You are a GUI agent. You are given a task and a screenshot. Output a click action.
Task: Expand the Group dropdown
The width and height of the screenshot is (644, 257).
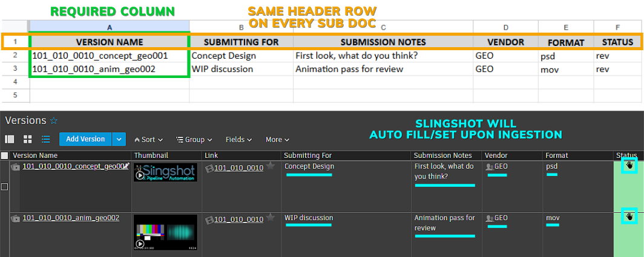point(194,140)
